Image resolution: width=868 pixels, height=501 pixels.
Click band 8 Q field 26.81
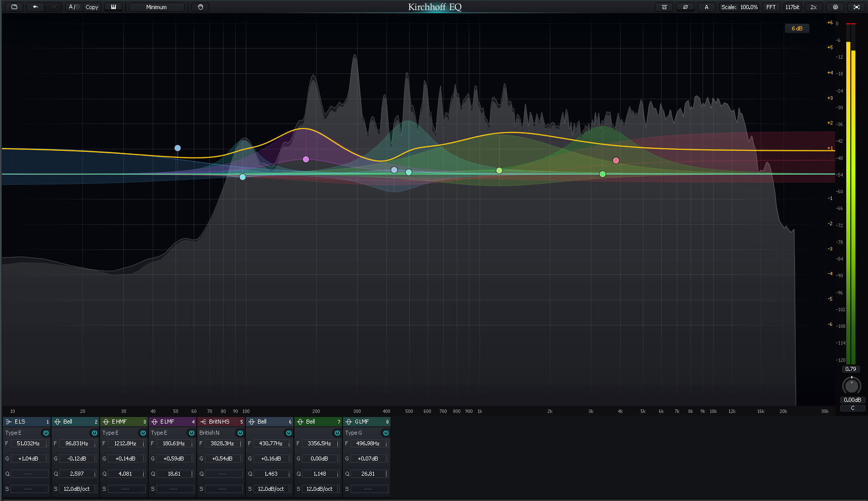click(x=369, y=474)
